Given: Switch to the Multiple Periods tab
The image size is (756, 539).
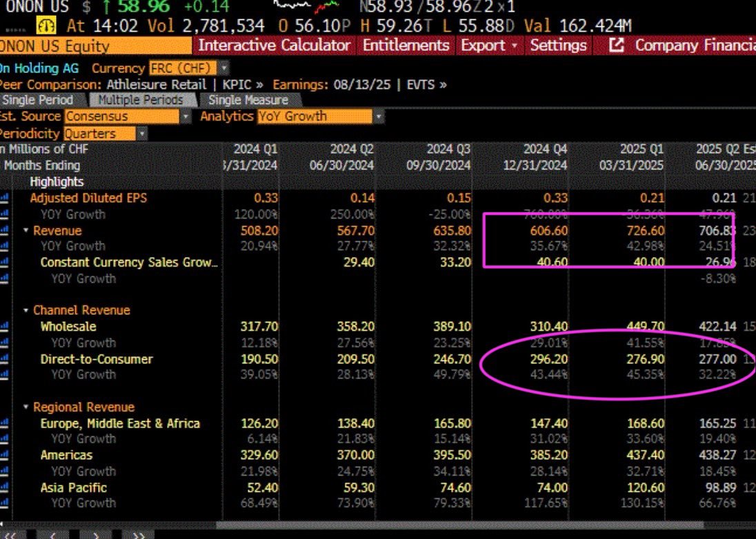Looking at the screenshot, I should tap(141, 100).
